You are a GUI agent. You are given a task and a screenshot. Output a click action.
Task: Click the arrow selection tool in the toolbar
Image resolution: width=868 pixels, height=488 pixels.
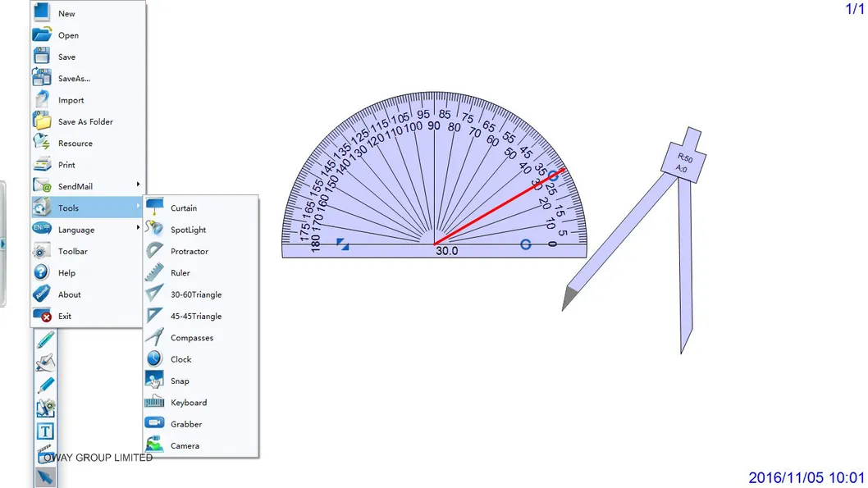pos(45,477)
